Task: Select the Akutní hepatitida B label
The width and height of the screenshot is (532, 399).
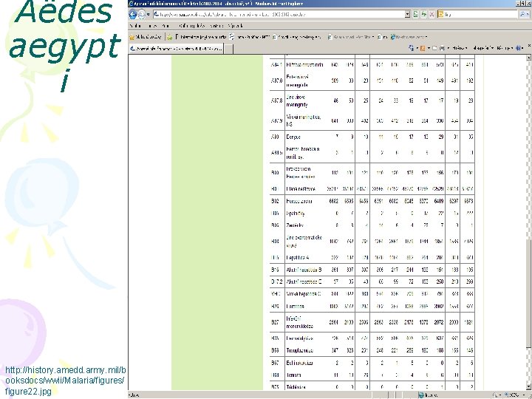Action: point(304,270)
